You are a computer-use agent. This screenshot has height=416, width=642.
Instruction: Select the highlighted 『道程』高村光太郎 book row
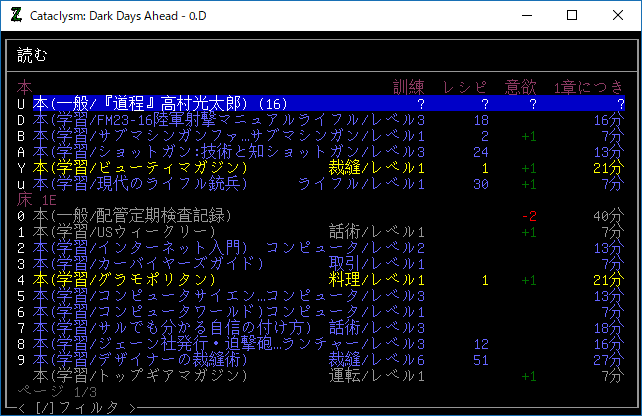[x=160, y=104]
